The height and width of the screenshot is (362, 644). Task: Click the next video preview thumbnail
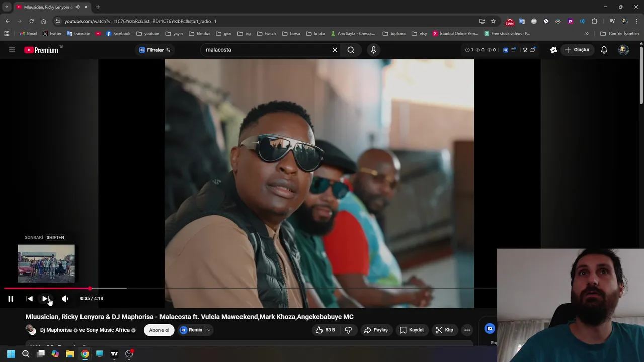[46, 263]
